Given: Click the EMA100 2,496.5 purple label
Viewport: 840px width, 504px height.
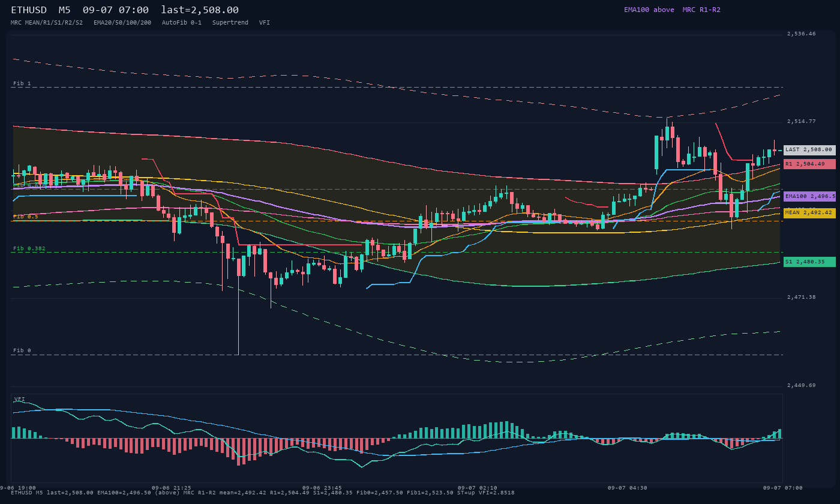Looking at the screenshot, I should click(809, 196).
